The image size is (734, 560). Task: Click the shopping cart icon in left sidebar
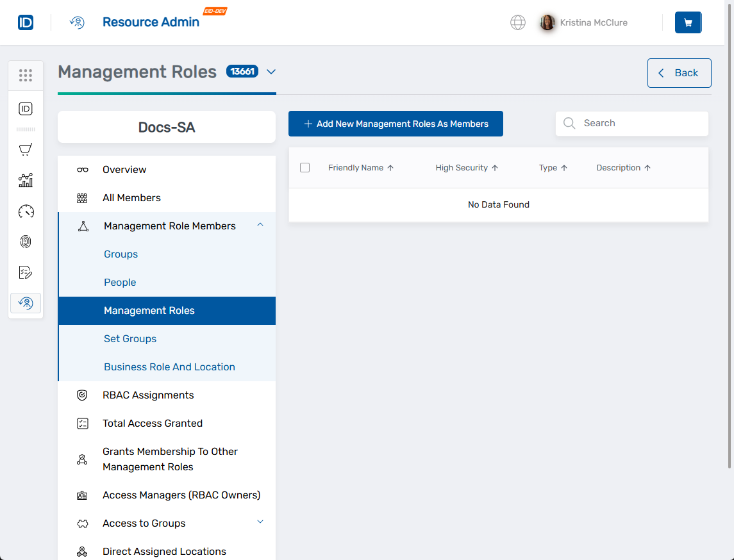coord(26,149)
